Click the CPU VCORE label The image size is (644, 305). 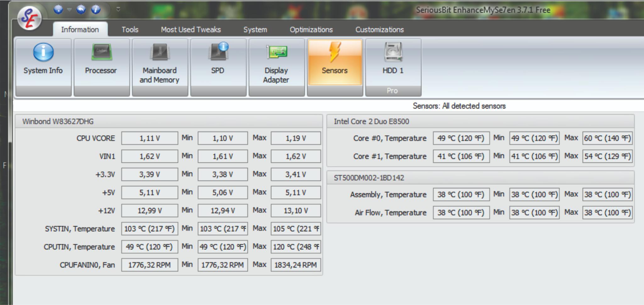point(96,138)
